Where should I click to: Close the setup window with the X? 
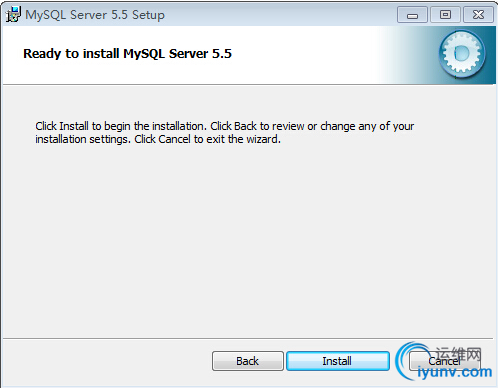point(478,15)
